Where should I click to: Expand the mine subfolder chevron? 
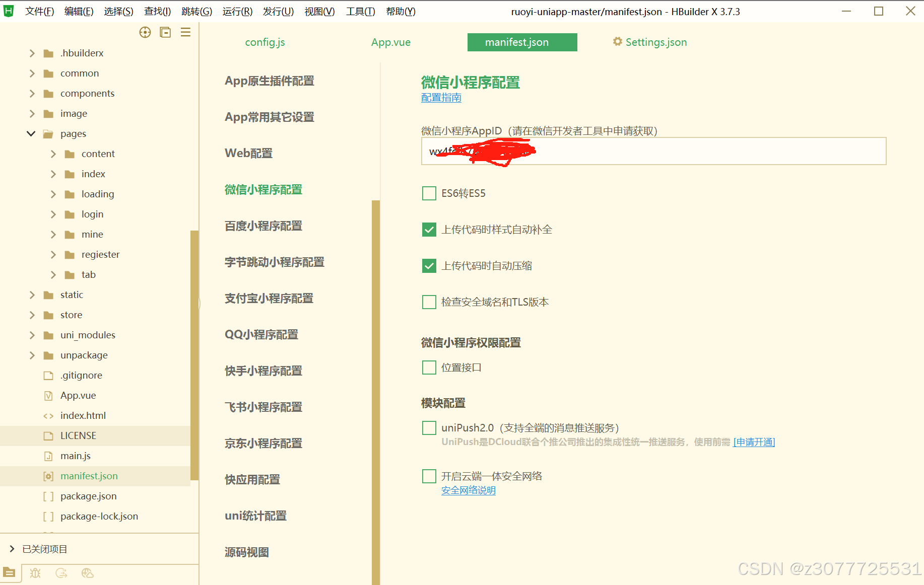click(x=53, y=235)
